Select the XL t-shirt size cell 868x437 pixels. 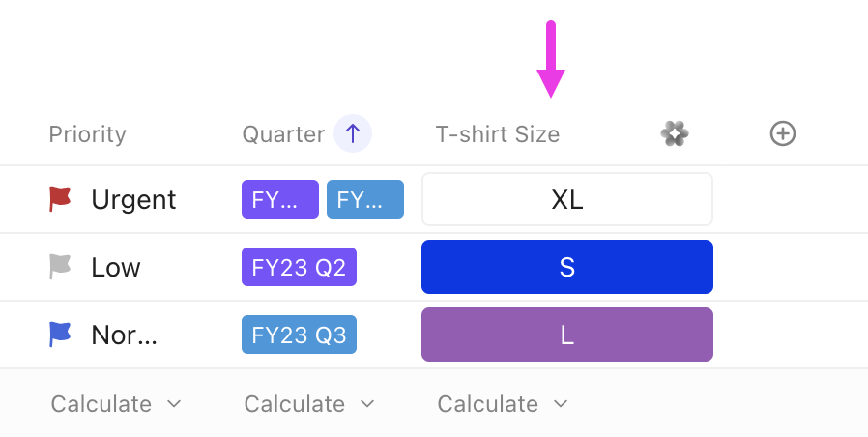567,199
